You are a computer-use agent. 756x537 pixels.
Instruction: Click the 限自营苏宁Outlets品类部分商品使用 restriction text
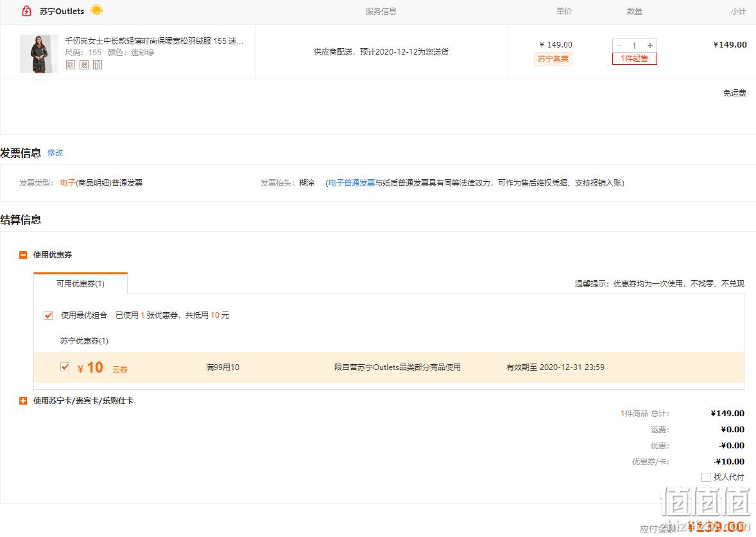pos(397,367)
